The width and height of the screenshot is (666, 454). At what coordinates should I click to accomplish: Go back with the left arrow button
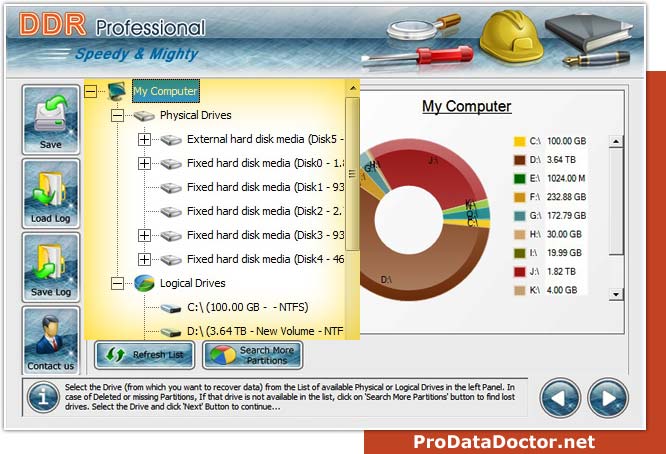click(x=560, y=398)
